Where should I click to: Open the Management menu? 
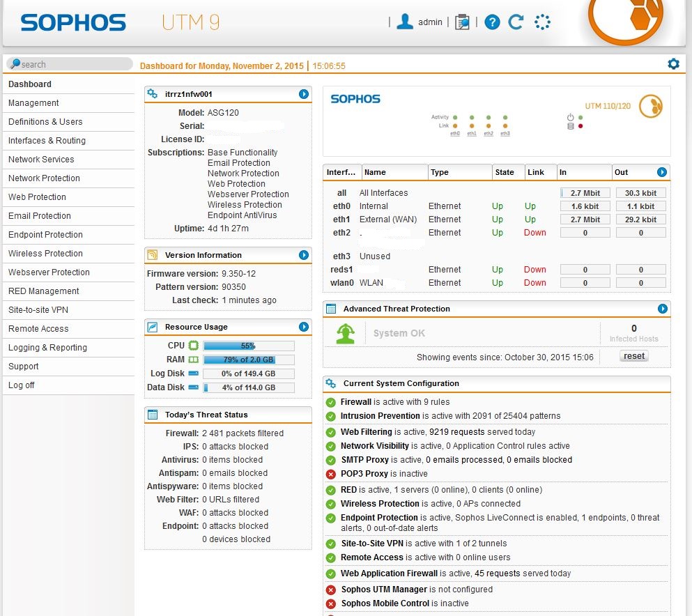point(68,103)
